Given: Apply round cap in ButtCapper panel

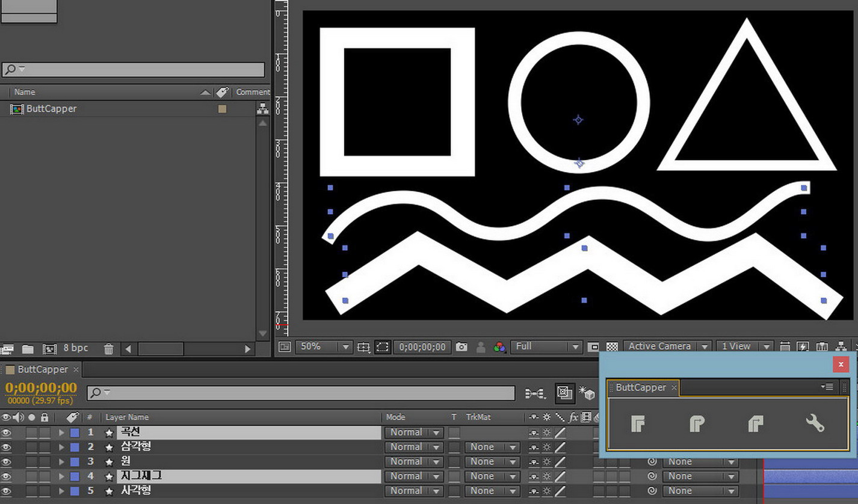Looking at the screenshot, I should [697, 424].
